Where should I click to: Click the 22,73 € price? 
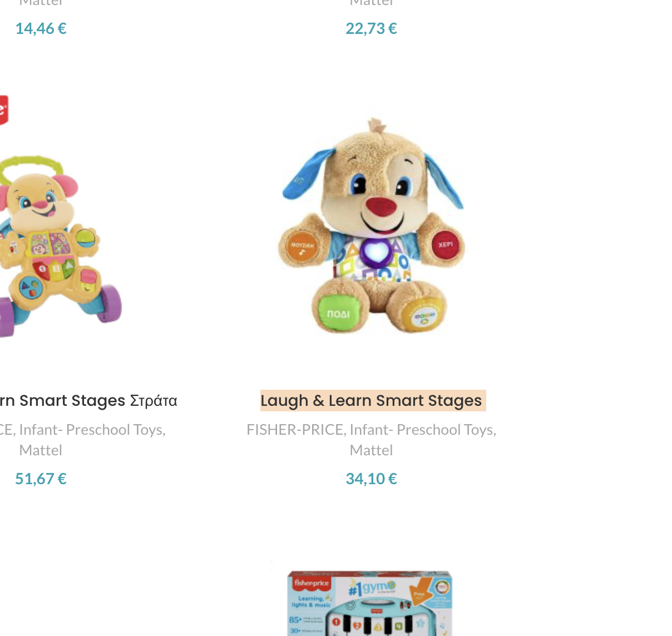371,28
